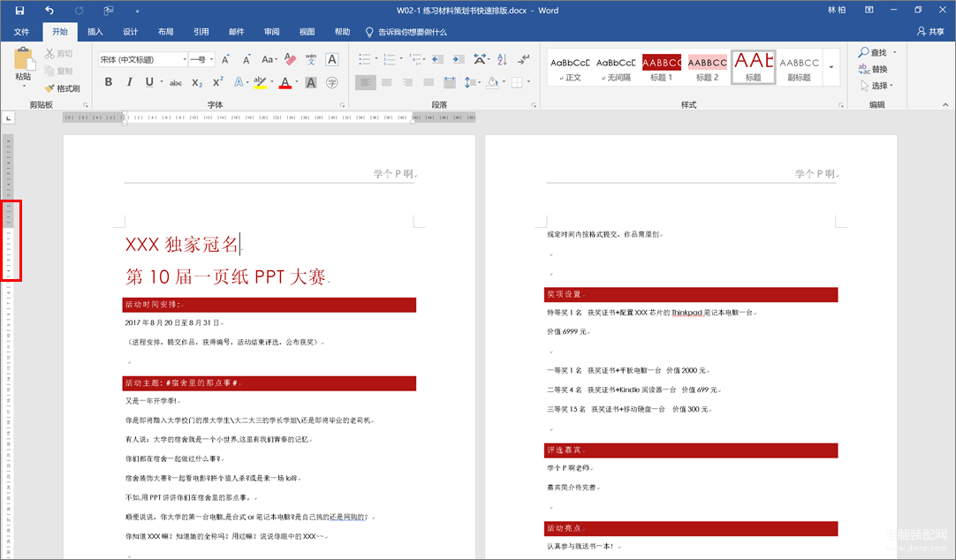This screenshot has height=560, width=956.
Task: Increase paragraph indent
Action: point(459,59)
